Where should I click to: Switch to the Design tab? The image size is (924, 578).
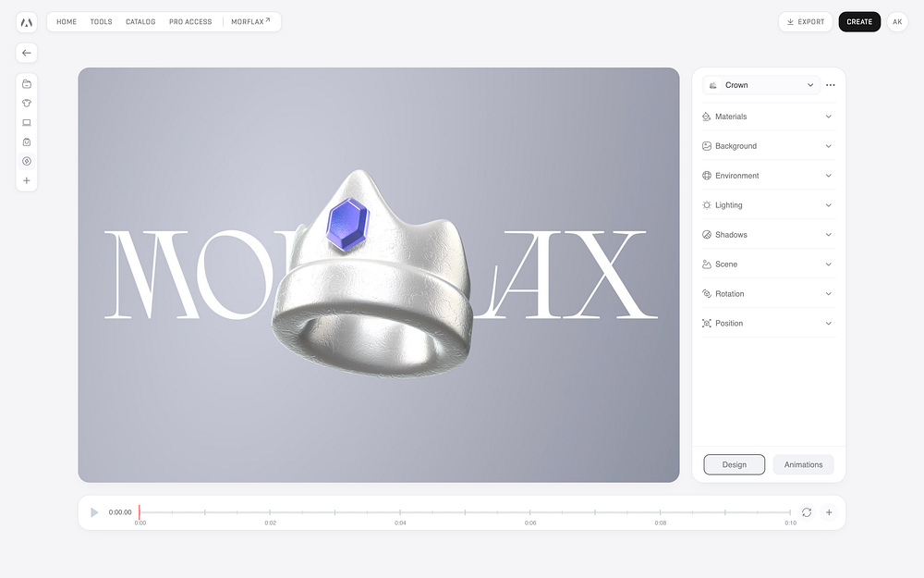735,465
